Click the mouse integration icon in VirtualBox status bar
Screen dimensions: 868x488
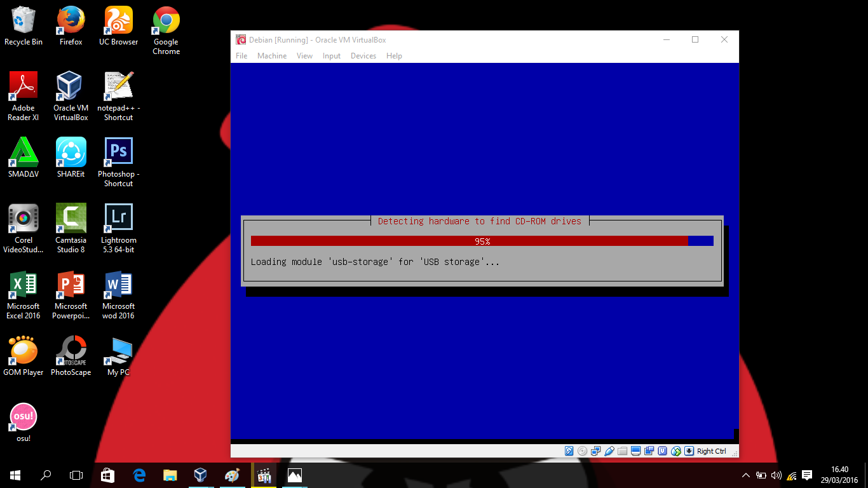pos(676,451)
